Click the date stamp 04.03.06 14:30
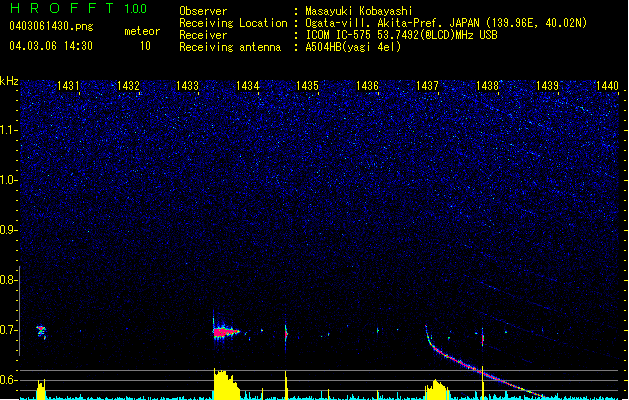Image resolution: width=629 pixels, height=400 pixels. tap(51, 46)
